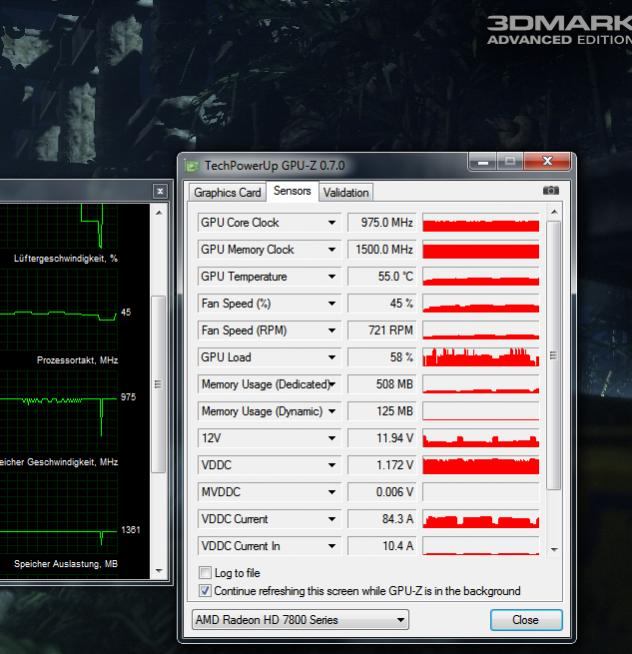Click the 55.0 °C temperature value

[x=395, y=277]
